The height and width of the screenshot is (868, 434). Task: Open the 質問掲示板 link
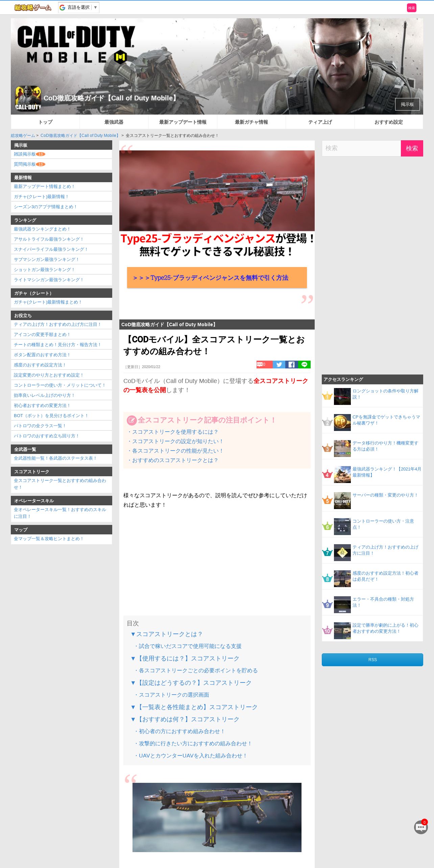[25, 164]
